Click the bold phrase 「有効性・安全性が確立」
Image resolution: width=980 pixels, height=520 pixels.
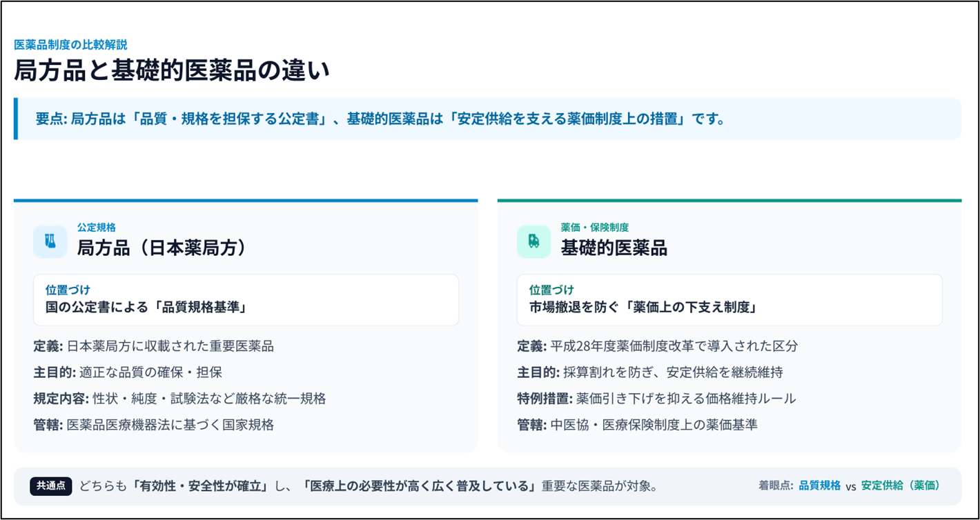[x=201, y=486]
